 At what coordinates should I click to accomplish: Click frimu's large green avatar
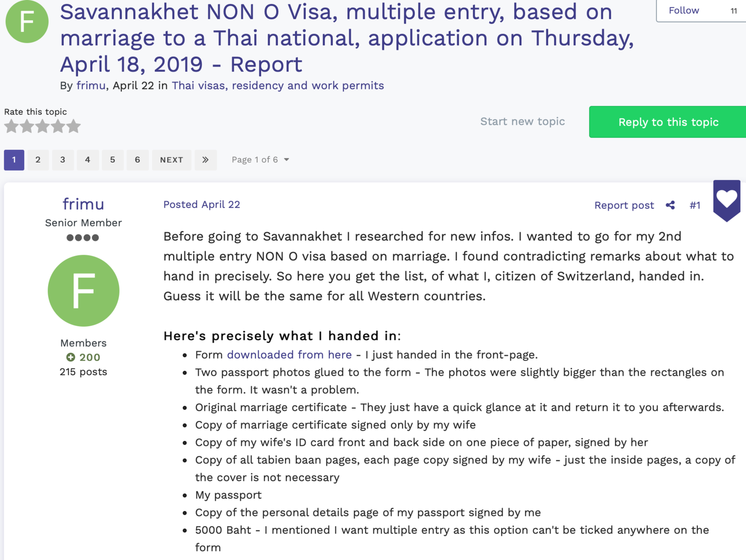pyautogui.click(x=84, y=291)
